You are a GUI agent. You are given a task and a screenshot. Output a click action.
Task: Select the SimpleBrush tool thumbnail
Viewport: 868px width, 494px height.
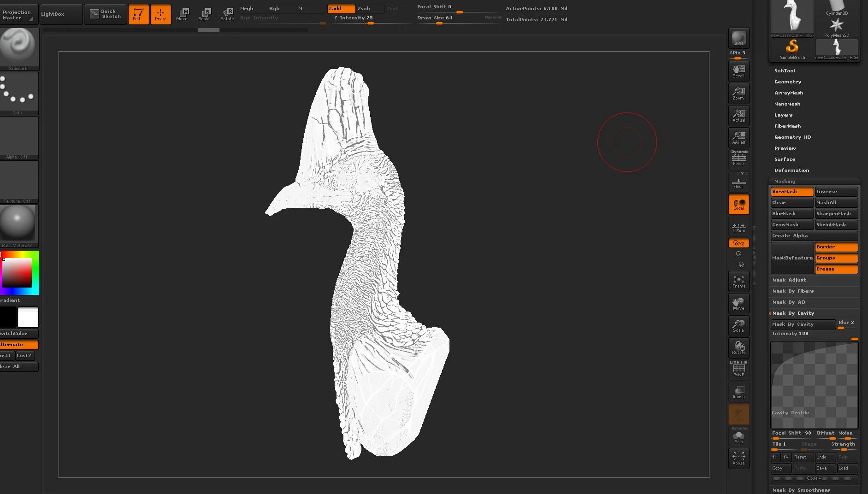792,50
